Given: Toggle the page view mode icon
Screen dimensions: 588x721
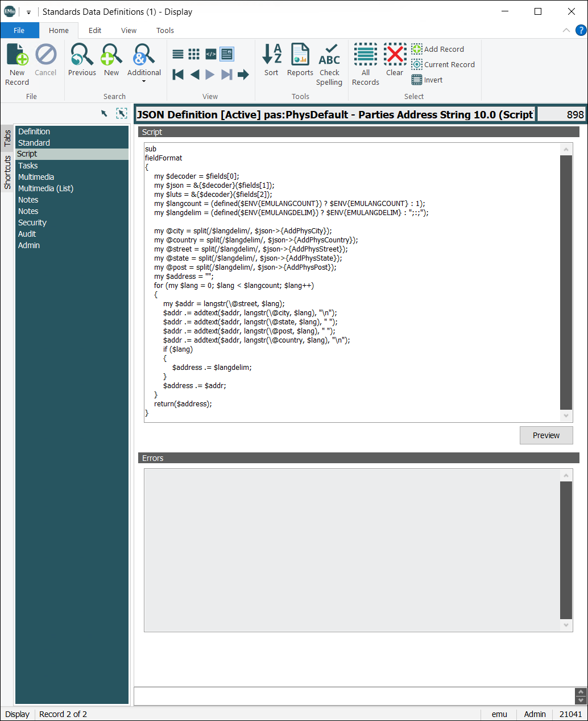Looking at the screenshot, I should click(x=227, y=54).
